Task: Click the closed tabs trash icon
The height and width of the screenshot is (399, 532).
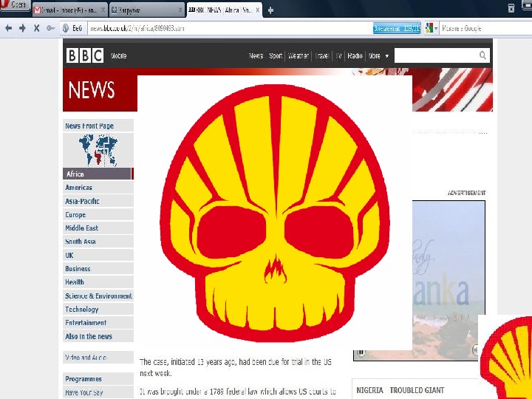Action: [x=511, y=8]
